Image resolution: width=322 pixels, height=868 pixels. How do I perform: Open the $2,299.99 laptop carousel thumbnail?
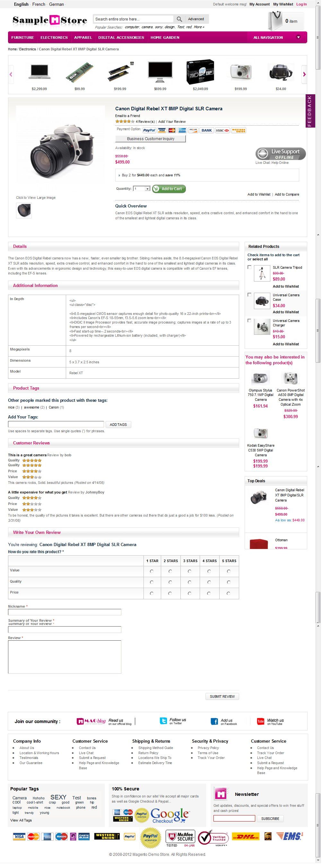pos(39,72)
